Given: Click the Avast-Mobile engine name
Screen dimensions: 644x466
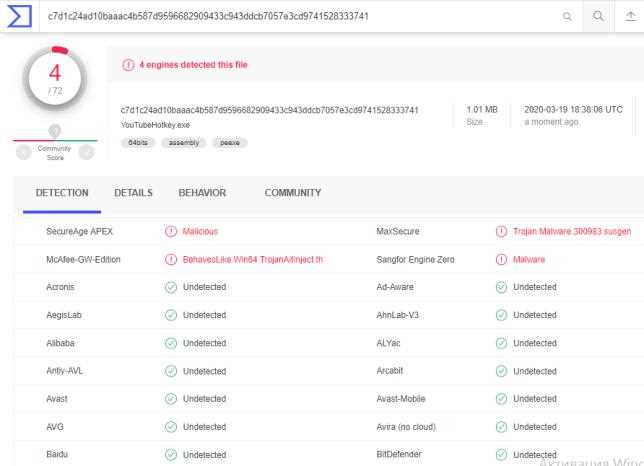Looking at the screenshot, I should click(x=401, y=399).
